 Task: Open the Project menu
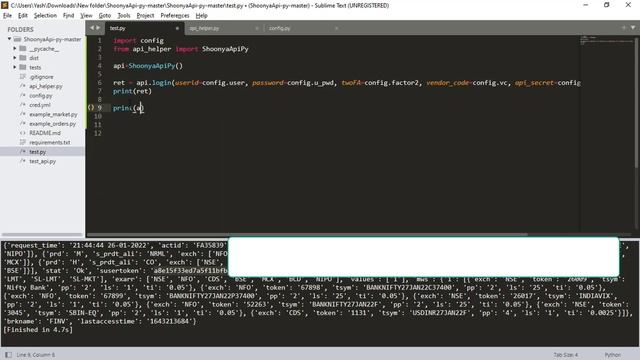tap(145, 16)
